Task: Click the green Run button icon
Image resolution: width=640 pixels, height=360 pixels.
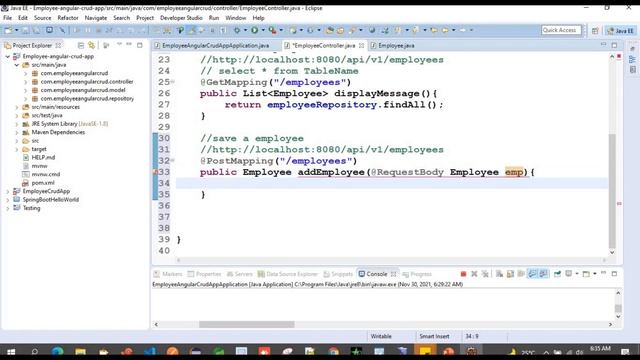Action: point(255,30)
